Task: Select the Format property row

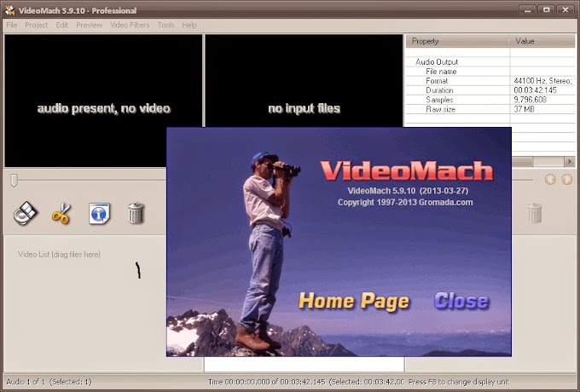Action: coord(490,81)
